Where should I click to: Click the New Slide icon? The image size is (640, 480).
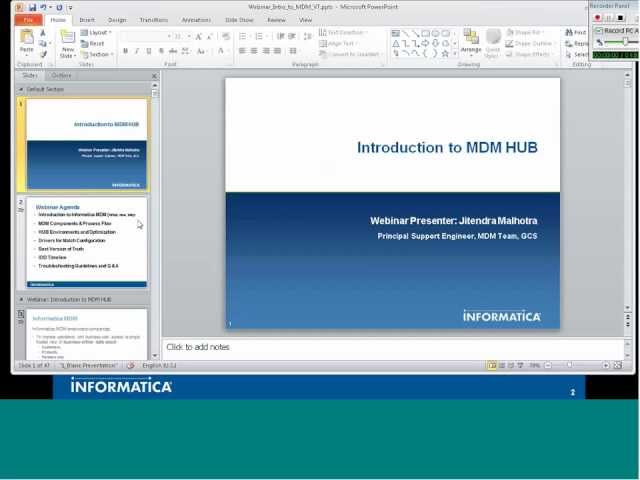(x=68, y=38)
